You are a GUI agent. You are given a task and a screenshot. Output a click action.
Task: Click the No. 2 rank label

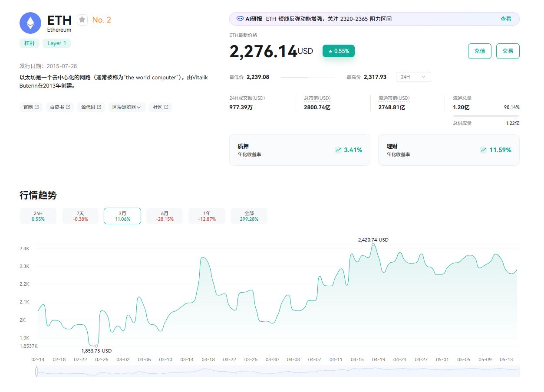coord(102,20)
